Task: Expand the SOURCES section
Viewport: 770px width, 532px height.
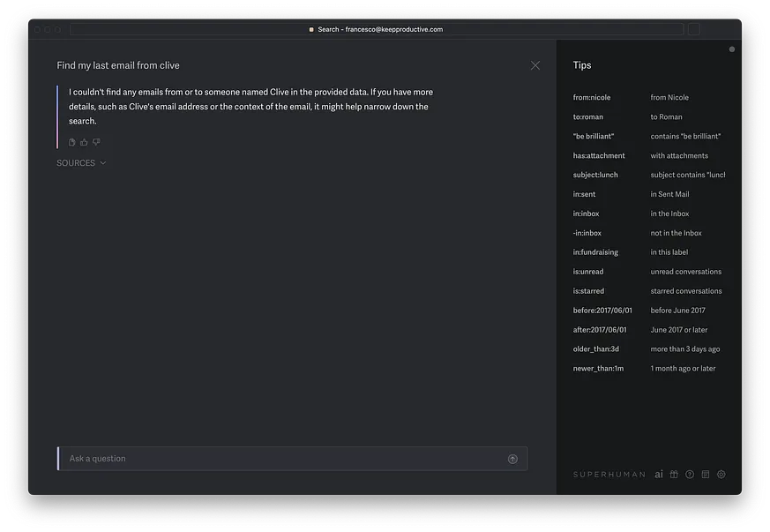Action: tap(81, 163)
